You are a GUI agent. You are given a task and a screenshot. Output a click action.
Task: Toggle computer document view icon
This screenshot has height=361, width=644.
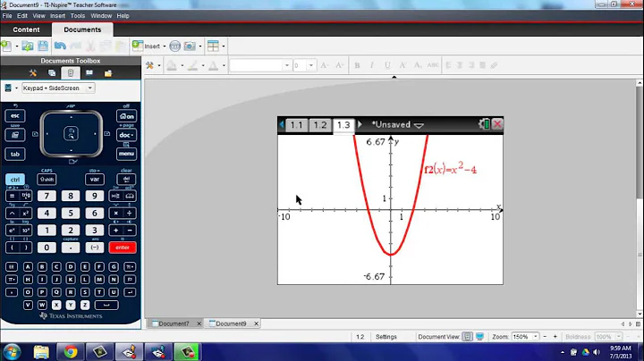tap(479, 337)
